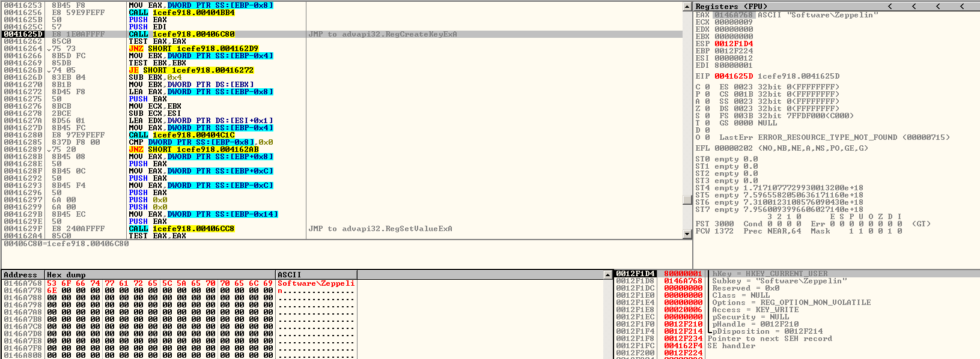This screenshot has height=359, width=980.
Task: Select the CALL 1cefe918.00406CC8 instruction
Action: point(181,229)
